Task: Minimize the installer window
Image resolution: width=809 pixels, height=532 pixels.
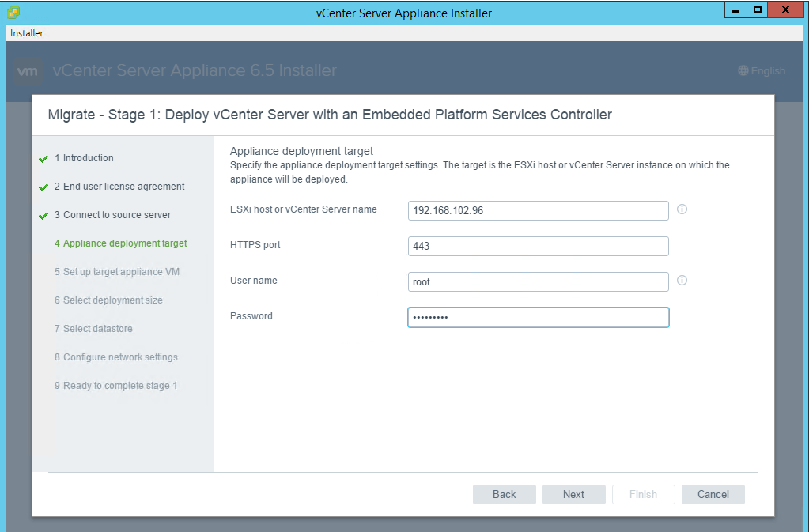Action: 735,9
